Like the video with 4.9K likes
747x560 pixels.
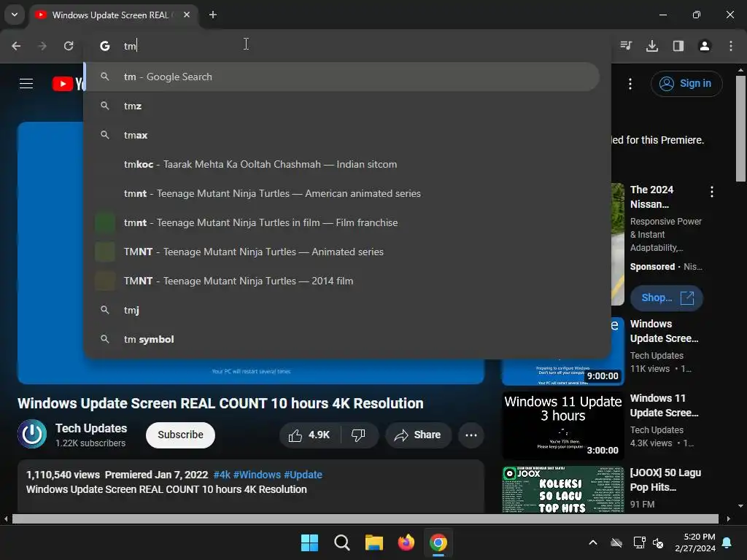309,435
